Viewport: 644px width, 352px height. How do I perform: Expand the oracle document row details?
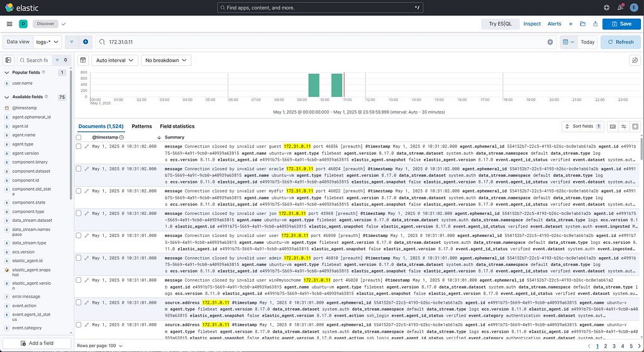(87, 168)
